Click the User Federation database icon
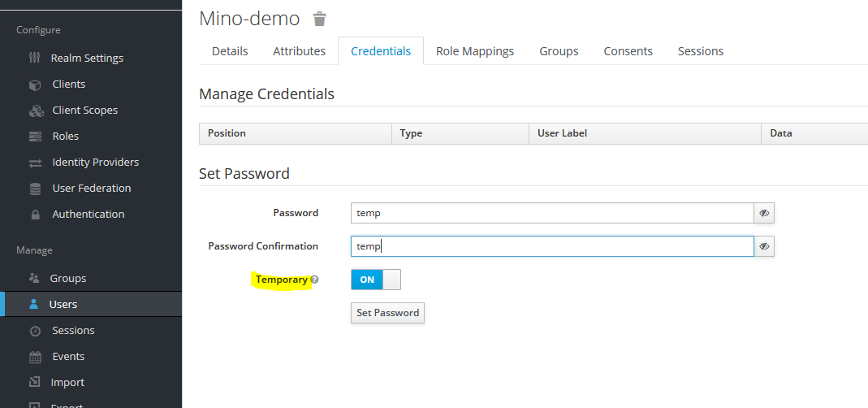The image size is (868, 408). (35, 189)
